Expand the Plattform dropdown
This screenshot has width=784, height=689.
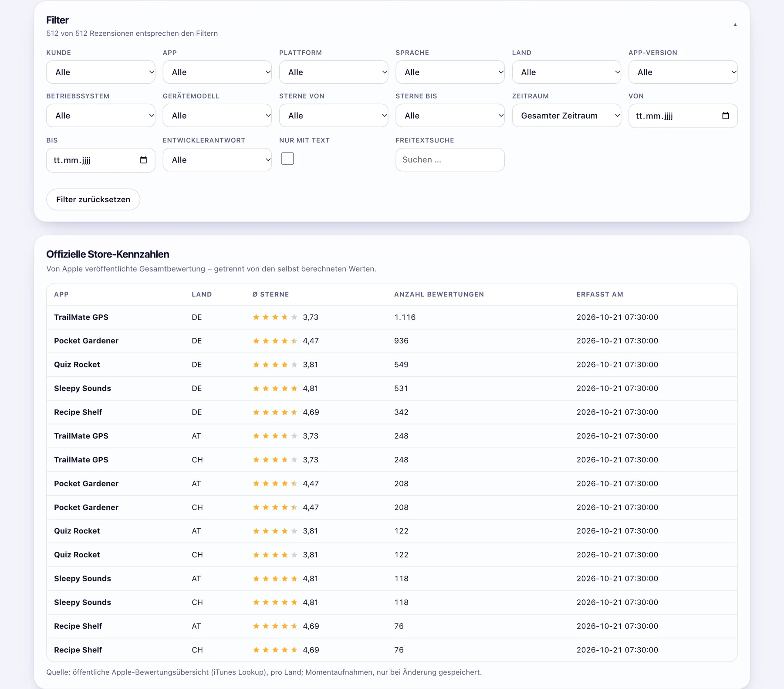(334, 72)
